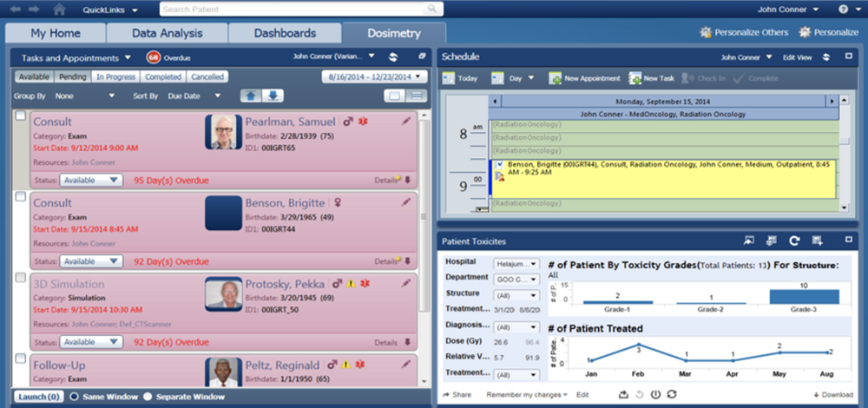This screenshot has width=868, height=408.
Task: Go to next day in Schedule
Action: click(x=831, y=102)
